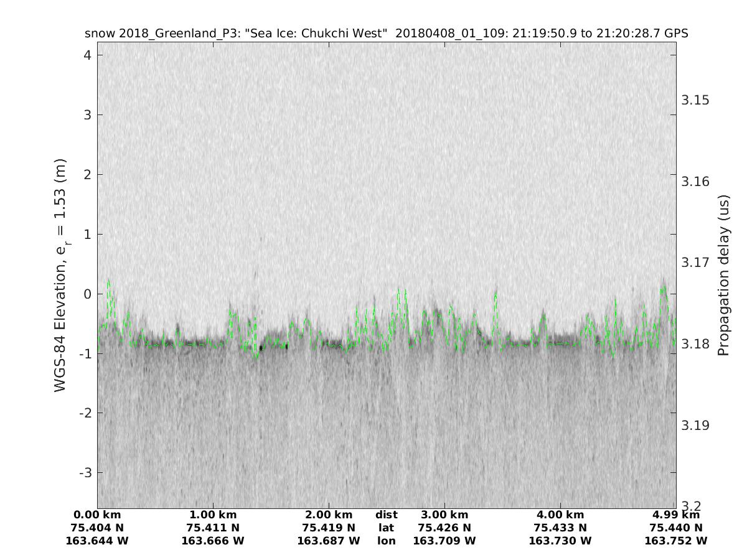
Task: Select the 1.00 km distance tick label
Action: point(213,515)
